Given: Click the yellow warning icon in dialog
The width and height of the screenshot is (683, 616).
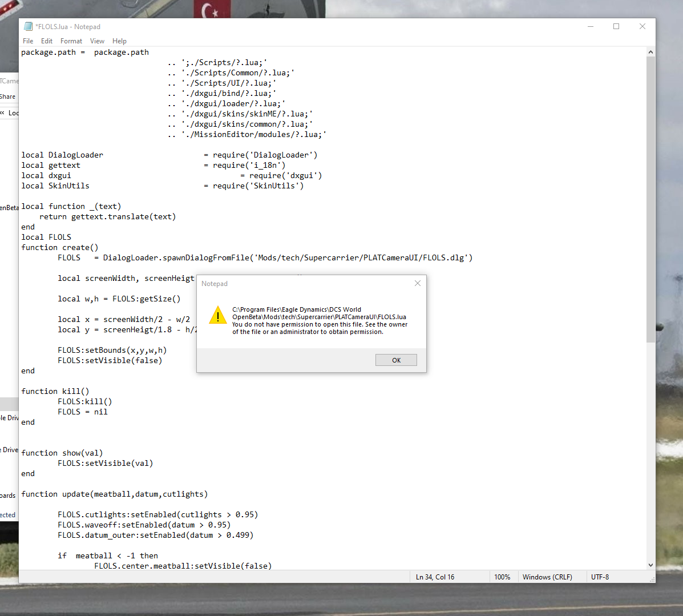Looking at the screenshot, I should coord(218,315).
